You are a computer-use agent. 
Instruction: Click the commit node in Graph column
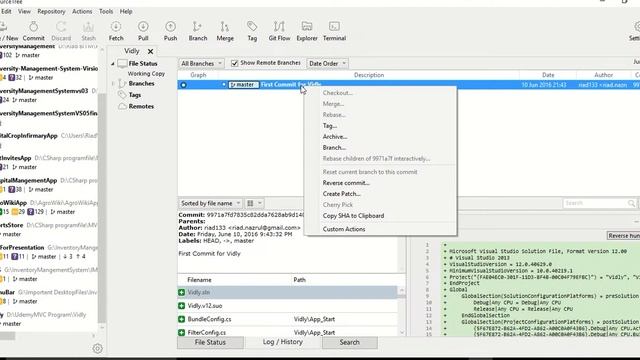[x=183, y=85]
